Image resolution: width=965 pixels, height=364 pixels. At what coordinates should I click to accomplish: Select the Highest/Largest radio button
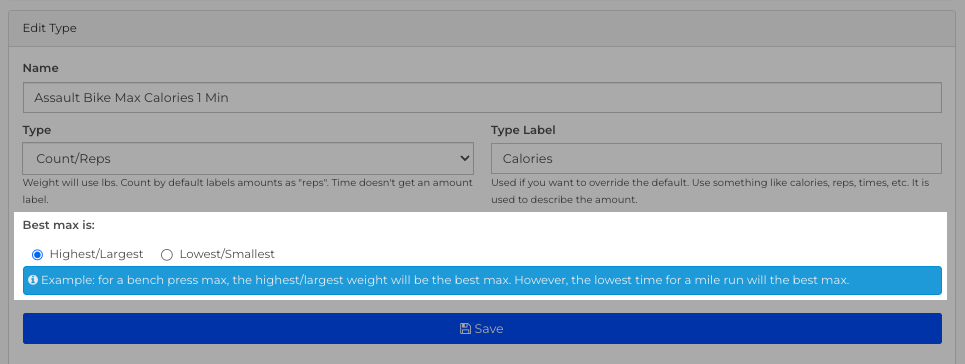click(37, 254)
